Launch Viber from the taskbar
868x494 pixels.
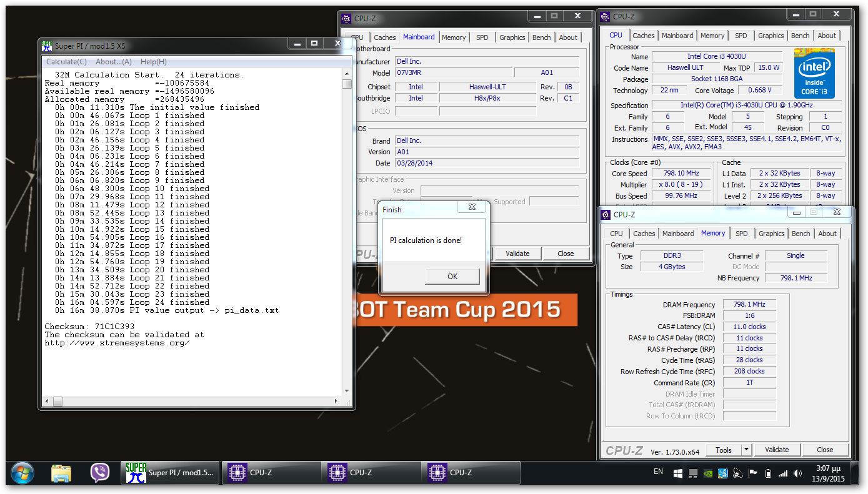pos(100,473)
